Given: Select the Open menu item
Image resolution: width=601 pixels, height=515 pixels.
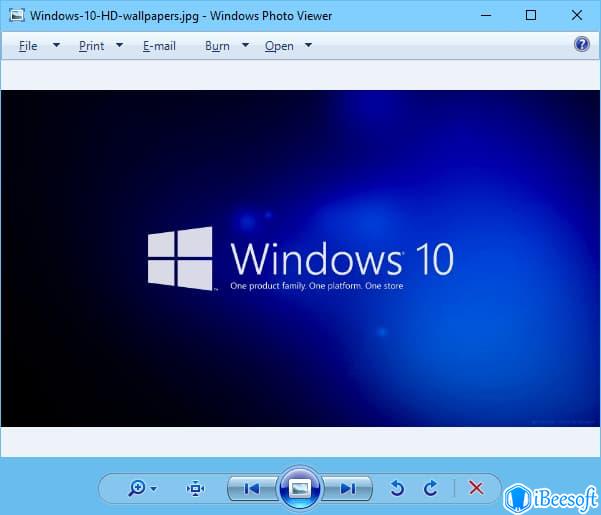Looking at the screenshot, I should click(279, 46).
